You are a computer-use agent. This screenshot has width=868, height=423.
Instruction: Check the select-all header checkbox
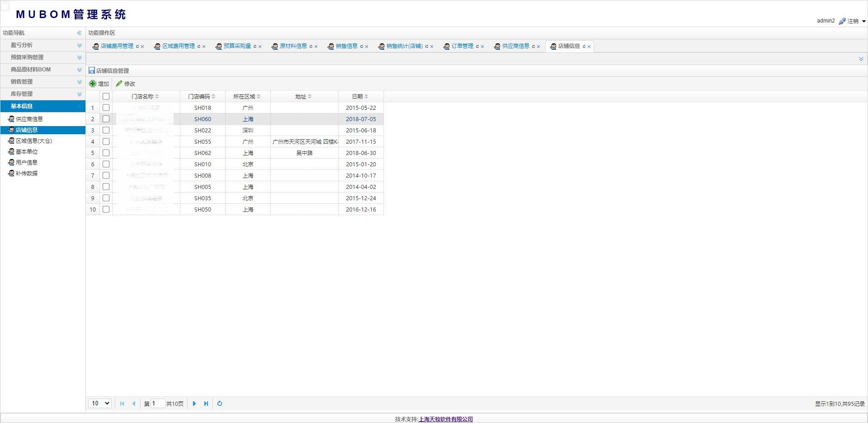tap(106, 96)
